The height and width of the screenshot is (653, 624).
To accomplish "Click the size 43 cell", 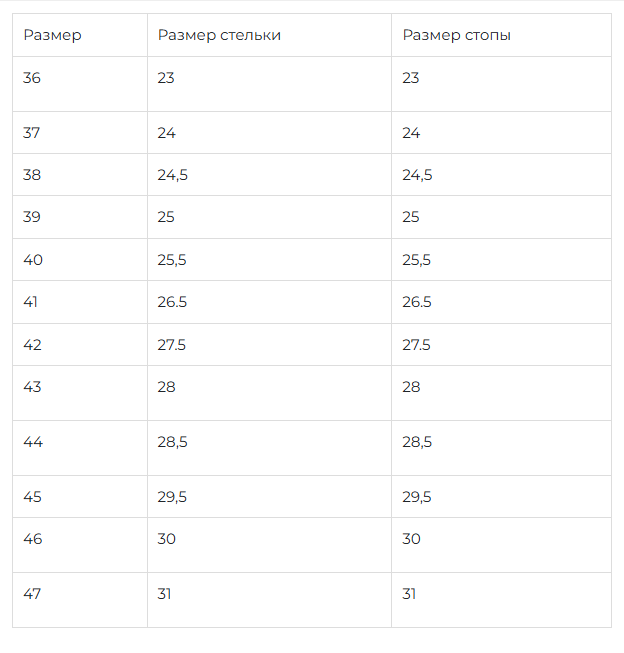I will click(32, 387).
